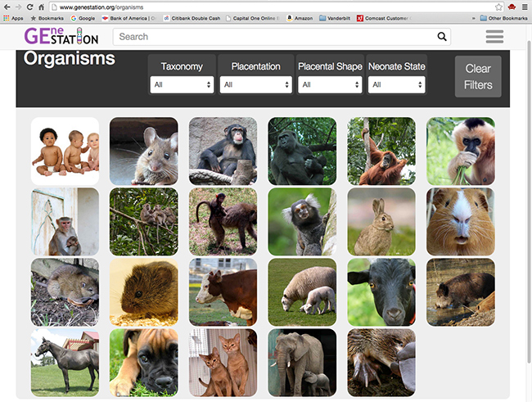
Task: Reload the page with the browser refresh icon
Action: 29,7
